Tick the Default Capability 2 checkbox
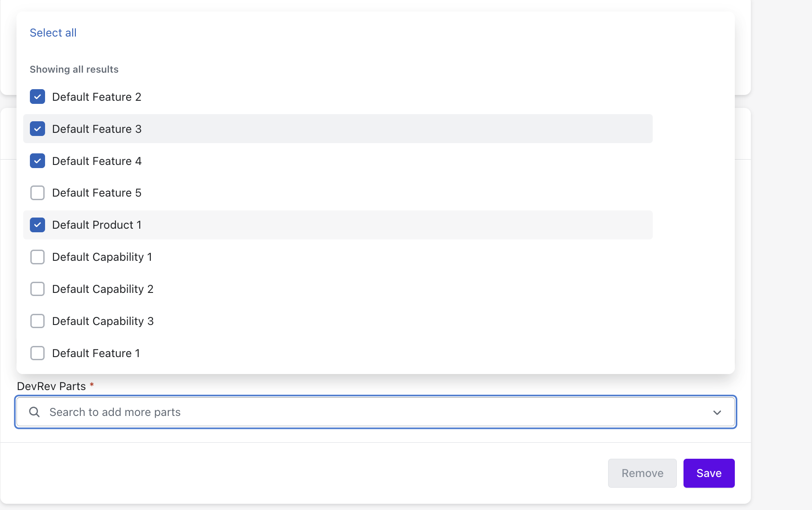 click(x=37, y=289)
